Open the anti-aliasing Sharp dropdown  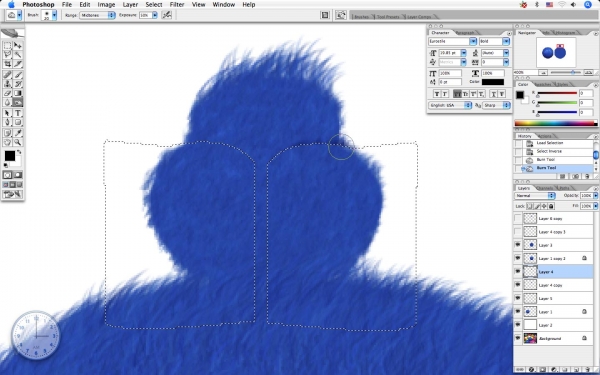pos(496,105)
